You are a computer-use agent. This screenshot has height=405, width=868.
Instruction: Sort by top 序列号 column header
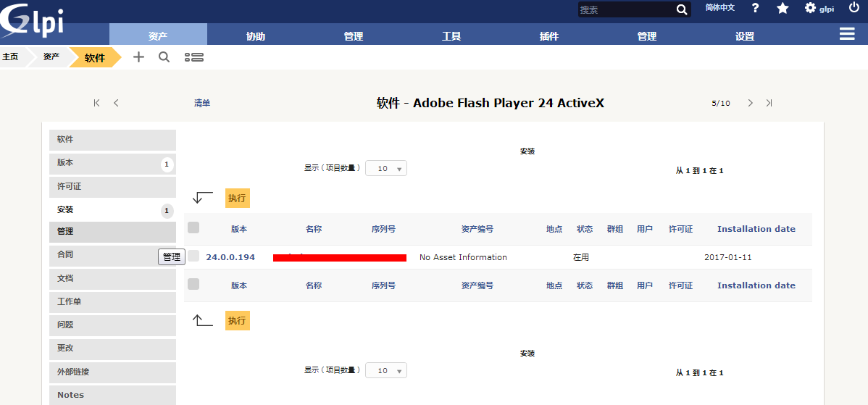383,229
